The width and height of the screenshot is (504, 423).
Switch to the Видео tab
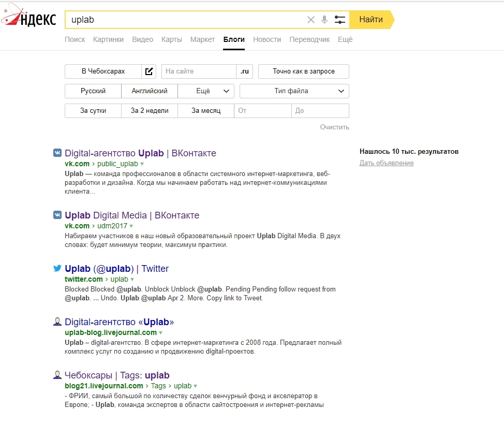(142, 39)
